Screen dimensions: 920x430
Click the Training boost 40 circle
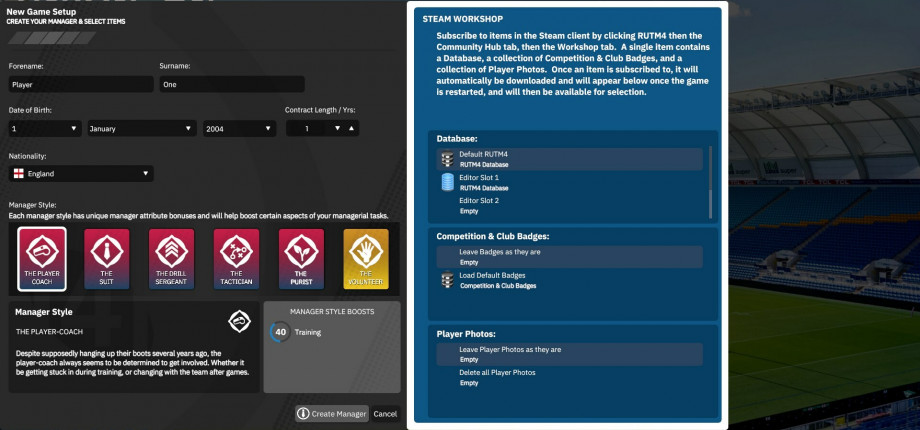280,332
